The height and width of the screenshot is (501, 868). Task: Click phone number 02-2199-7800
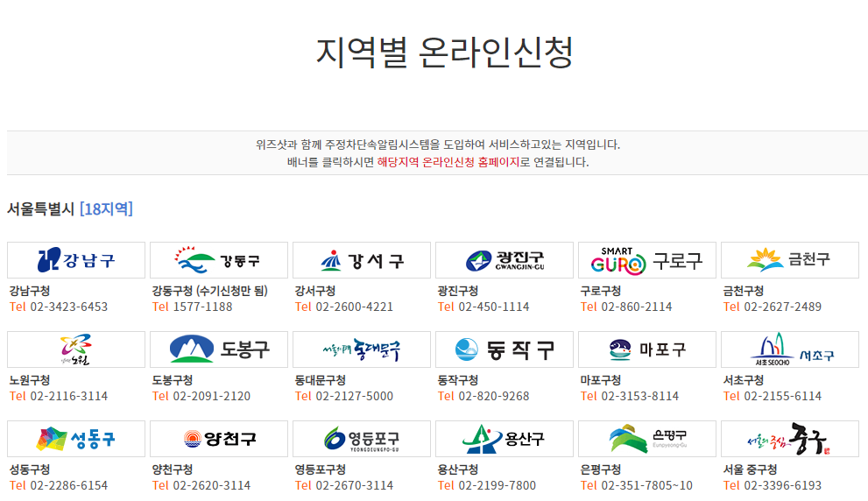pos(498,485)
